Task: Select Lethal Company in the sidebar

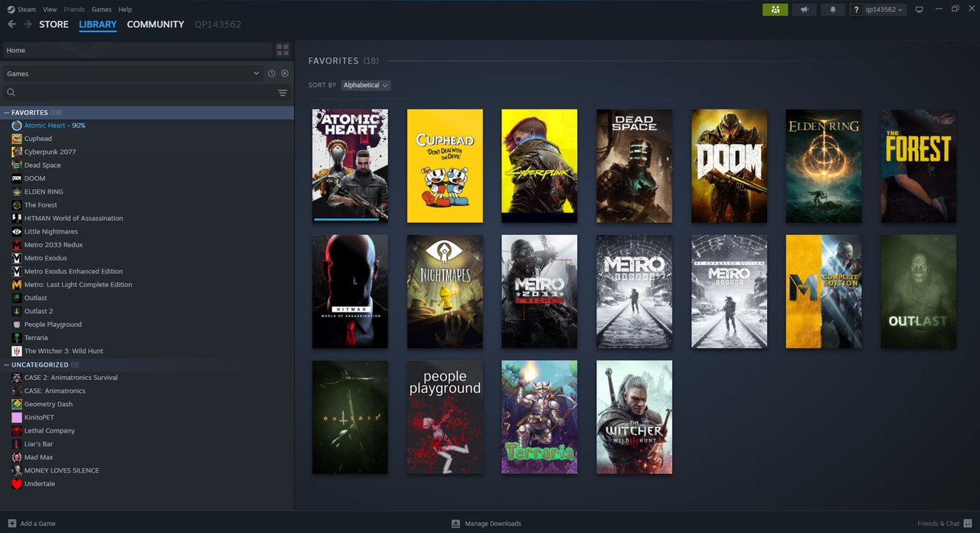Action: point(147,430)
